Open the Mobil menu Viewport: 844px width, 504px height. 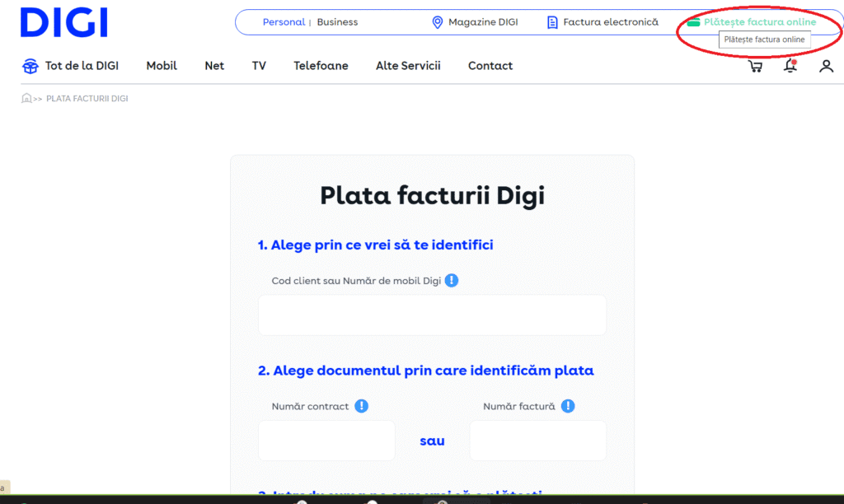point(162,66)
